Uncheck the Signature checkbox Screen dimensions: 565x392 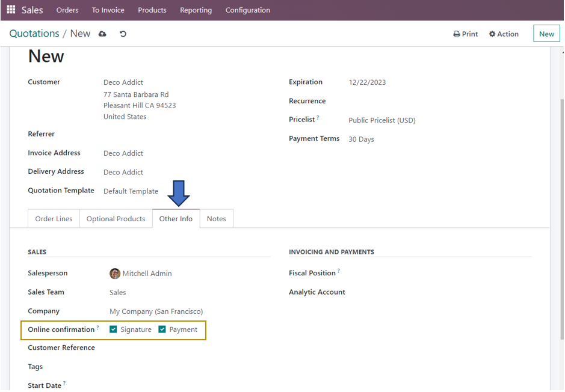(113, 329)
